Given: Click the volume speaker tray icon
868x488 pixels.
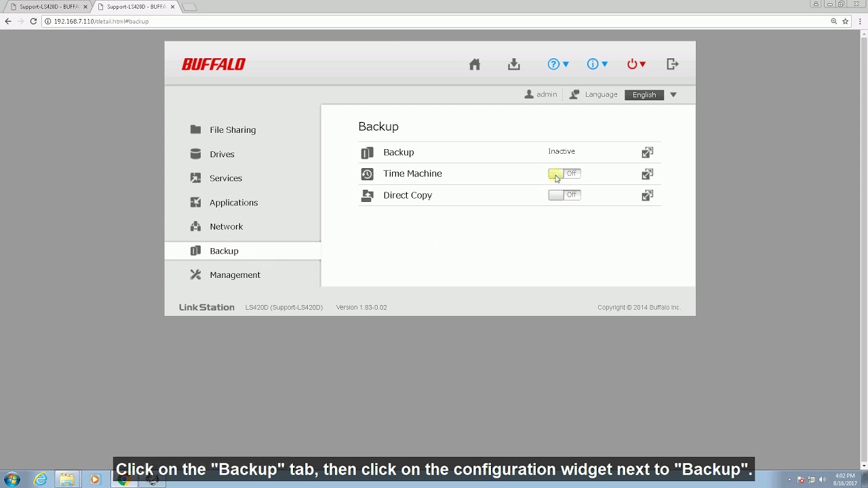Looking at the screenshot, I should pyautogui.click(x=822, y=480).
